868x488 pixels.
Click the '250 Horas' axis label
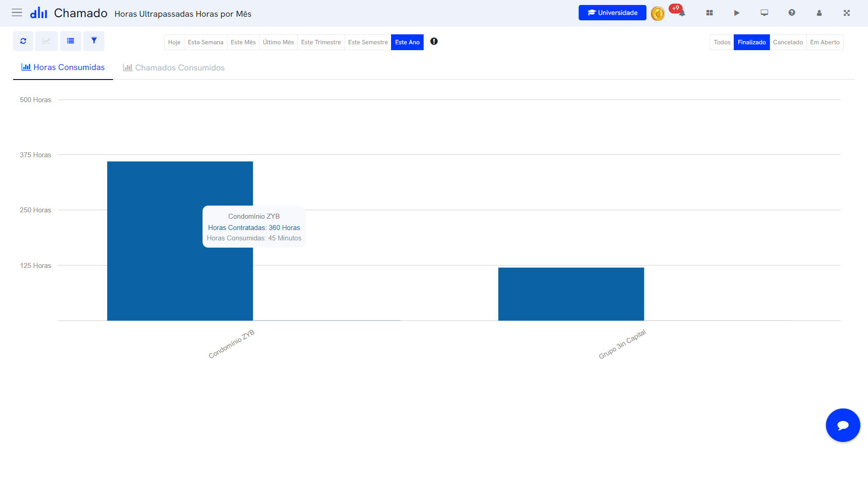click(x=35, y=210)
